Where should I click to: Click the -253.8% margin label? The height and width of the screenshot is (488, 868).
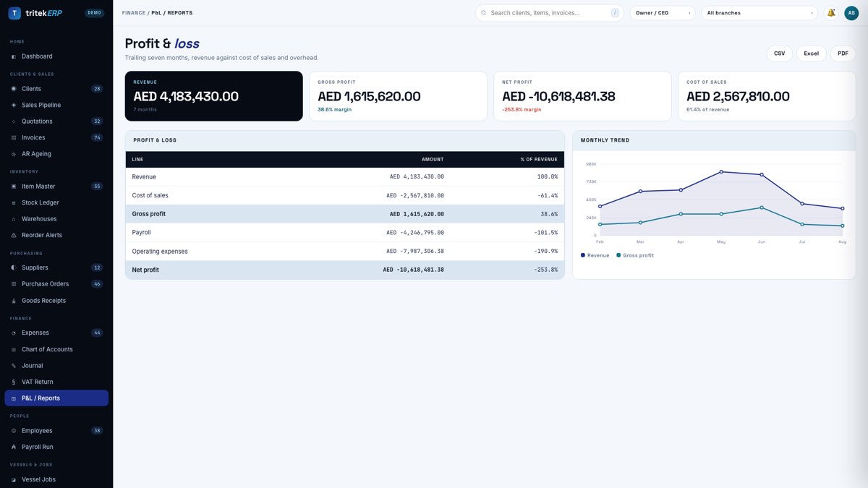click(x=522, y=110)
